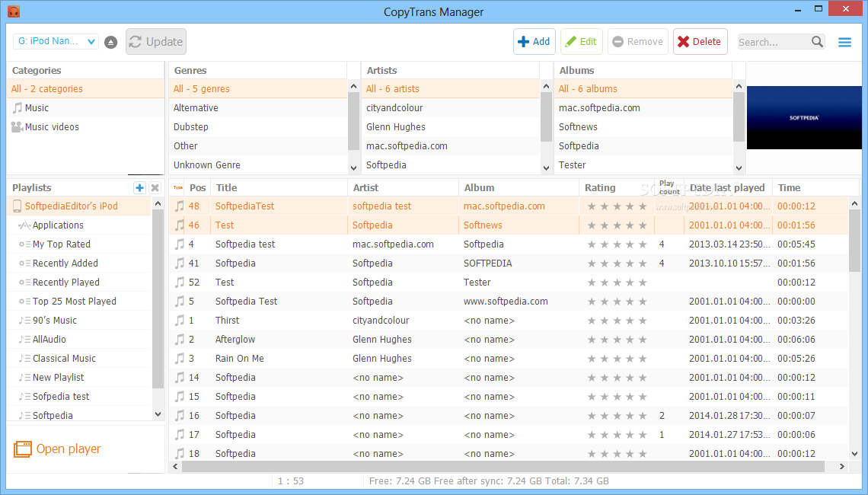The width and height of the screenshot is (868, 495).
Task: Click the Open player window icon
Action: tap(23, 449)
